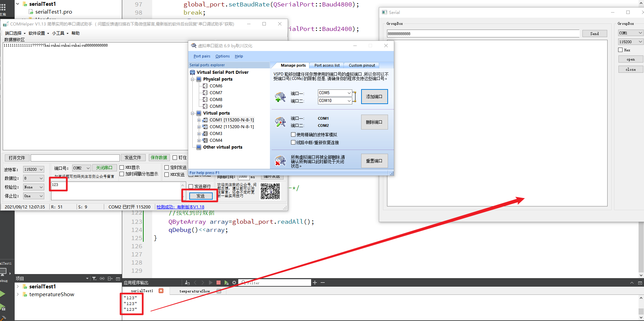Click the COM6 port icon in tree
The height and width of the screenshot is (321, 644).
coord(205,86)
